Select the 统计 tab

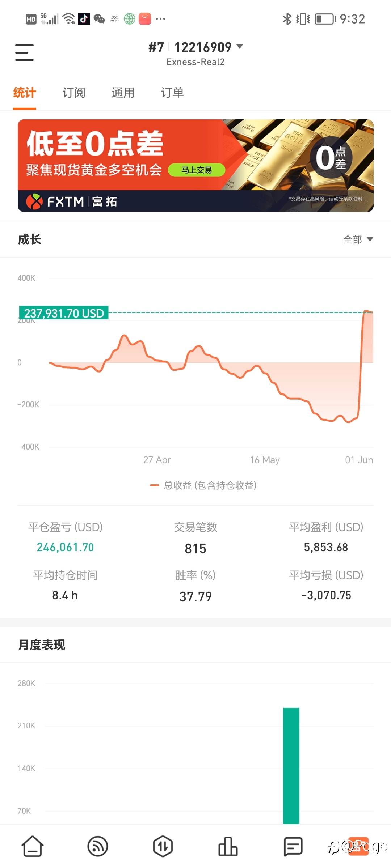coord(25,93)
